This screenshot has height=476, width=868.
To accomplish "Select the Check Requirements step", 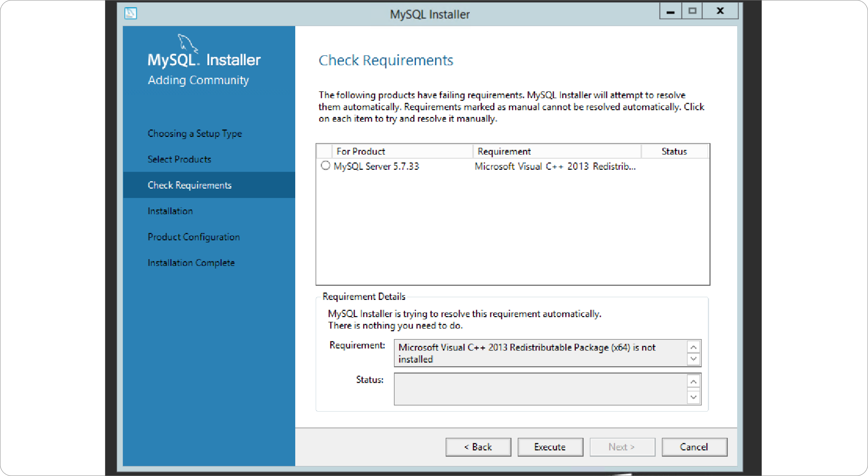I will coord(209,185).
